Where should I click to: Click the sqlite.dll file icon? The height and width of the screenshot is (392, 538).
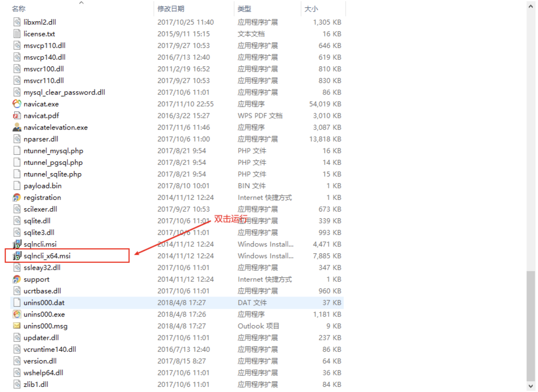(x=17, y=221)
